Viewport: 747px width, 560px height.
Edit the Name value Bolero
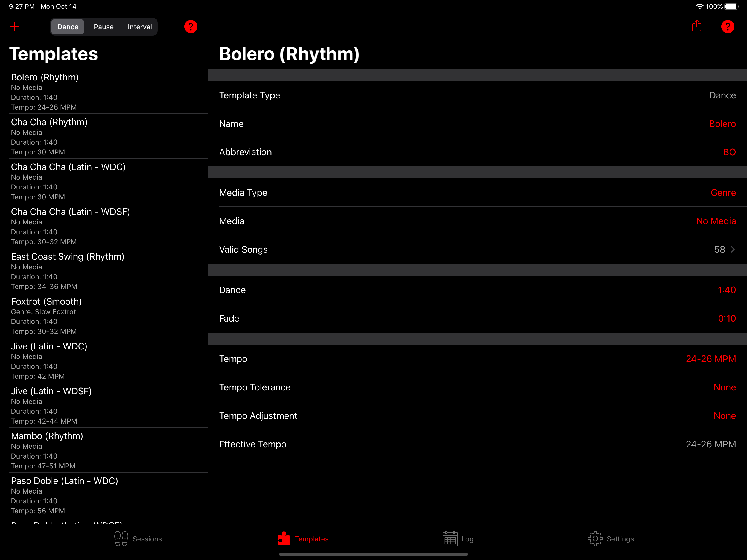coord(722,124)
